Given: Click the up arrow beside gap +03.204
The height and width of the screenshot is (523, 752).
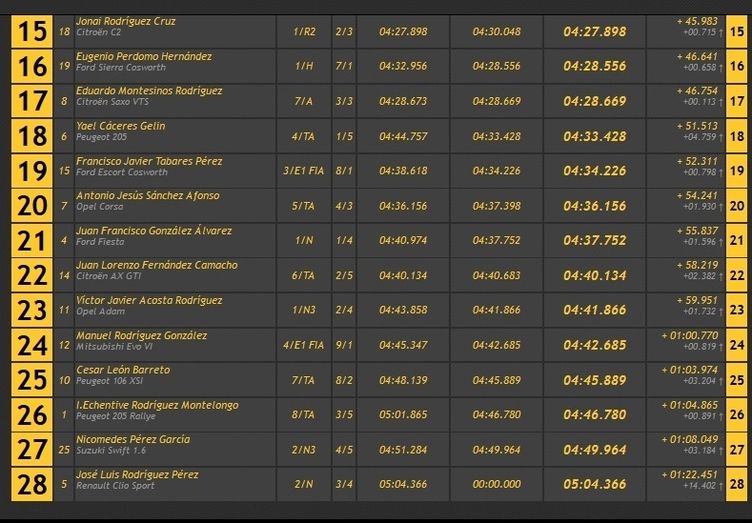Looking at the screenshot, I should (x=722, y=385).
